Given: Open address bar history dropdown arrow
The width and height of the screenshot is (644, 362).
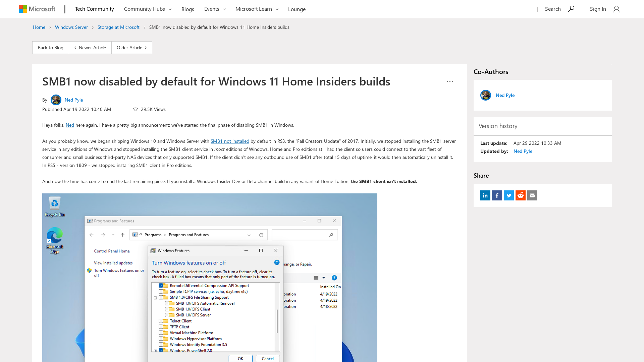Looking at the screenshot, I should [x=249, y=235].
